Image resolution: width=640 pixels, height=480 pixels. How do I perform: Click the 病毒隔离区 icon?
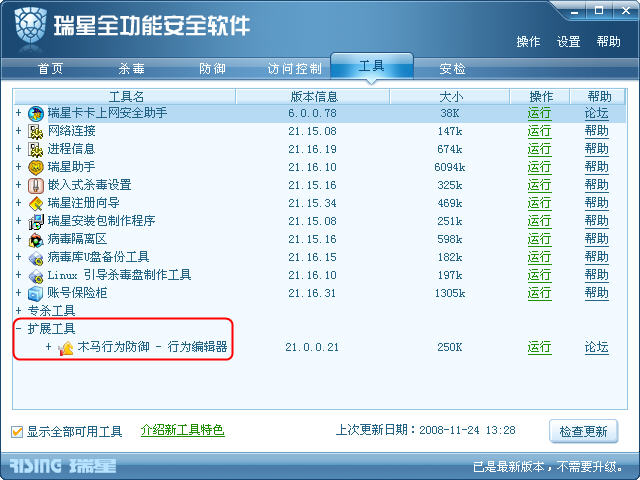(x=36, y=240)
